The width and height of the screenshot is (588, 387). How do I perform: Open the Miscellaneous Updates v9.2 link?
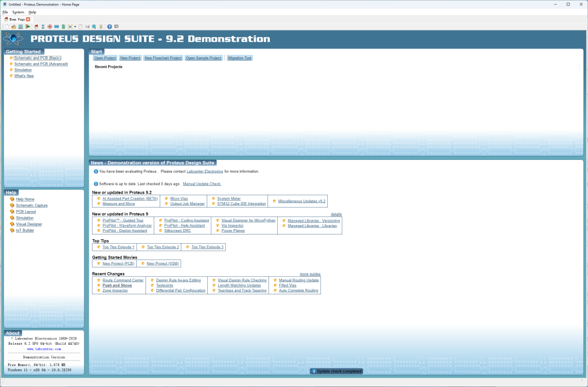point(302,201)
